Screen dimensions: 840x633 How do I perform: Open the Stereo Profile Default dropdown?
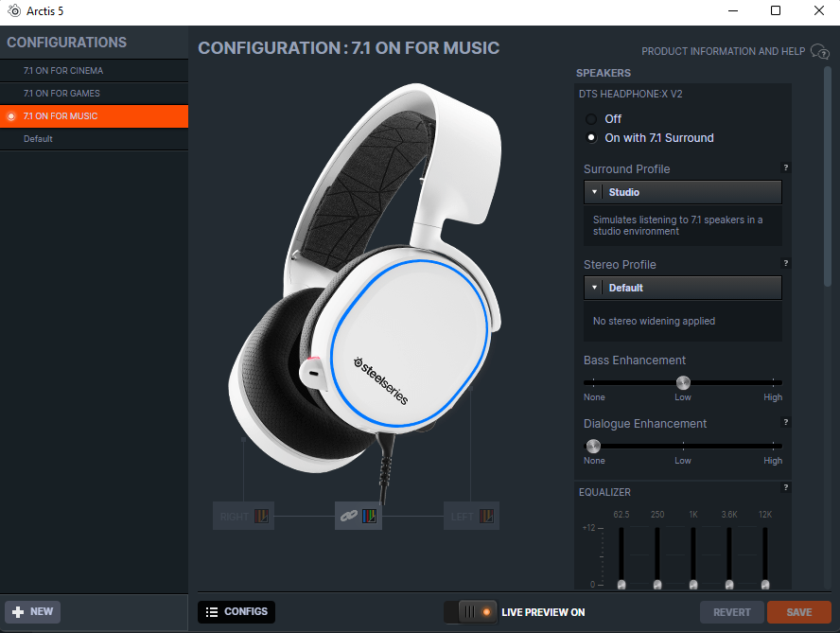click(x=683, y=288)
